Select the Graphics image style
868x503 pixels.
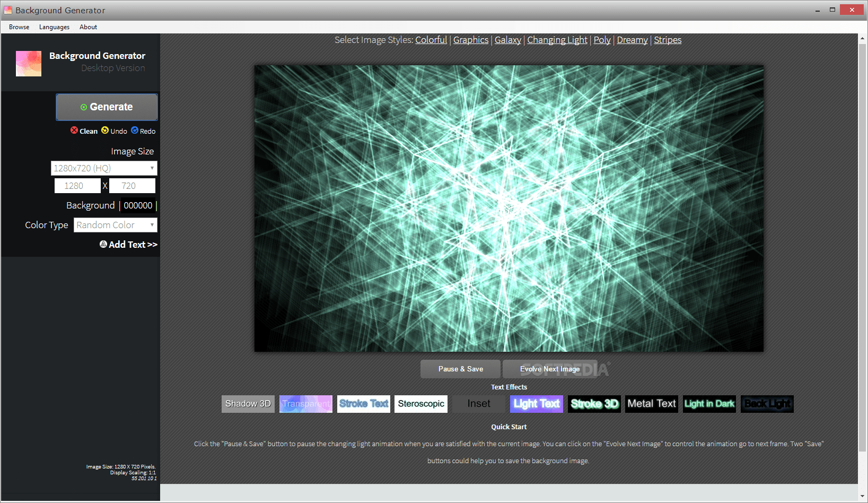pyautogui.click(x=471, y=40)
